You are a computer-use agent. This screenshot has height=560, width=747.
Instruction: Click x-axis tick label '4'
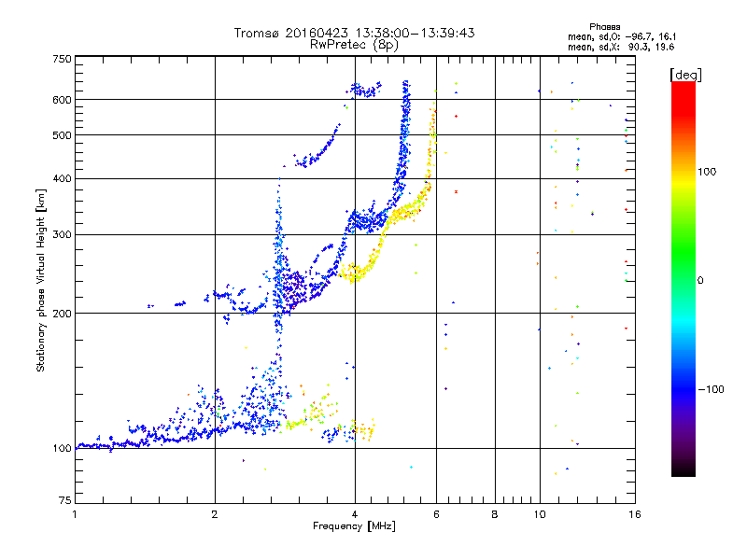(x=355, y=514)
